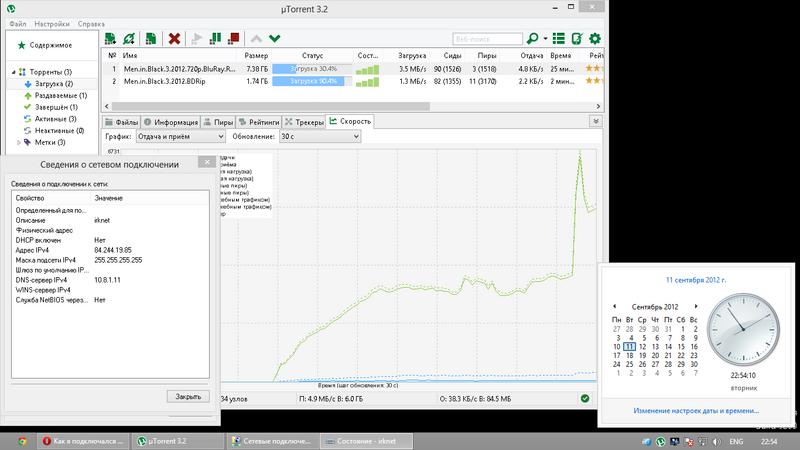Open uTorrent preferences with the gear icon

(595, 38)
